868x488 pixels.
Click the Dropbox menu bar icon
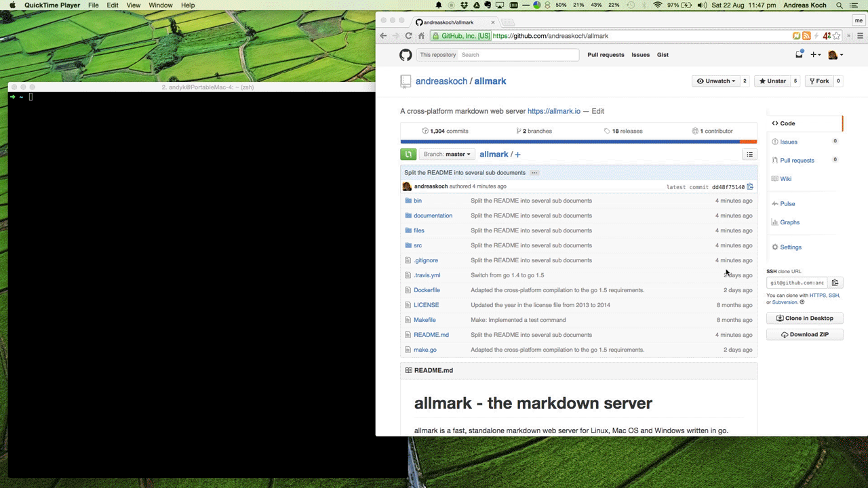point(464,5)
